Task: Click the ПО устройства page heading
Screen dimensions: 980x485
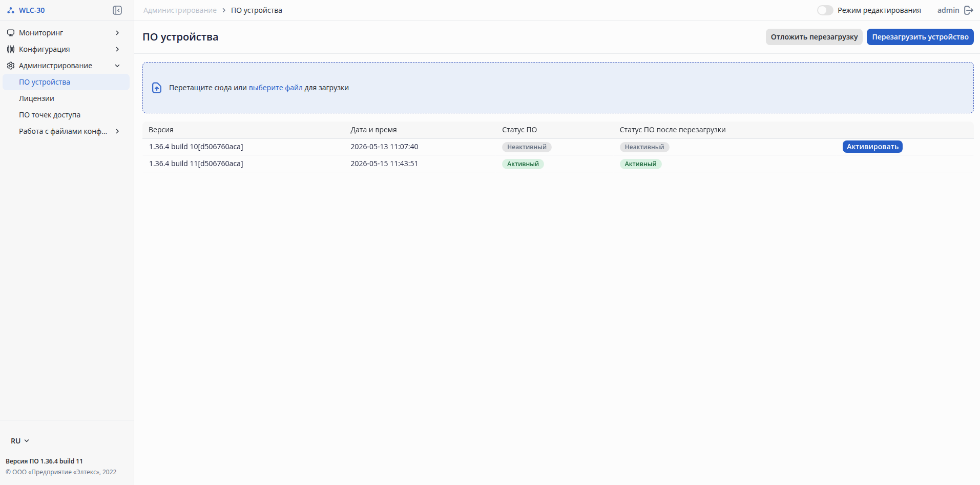Action: 180,37
